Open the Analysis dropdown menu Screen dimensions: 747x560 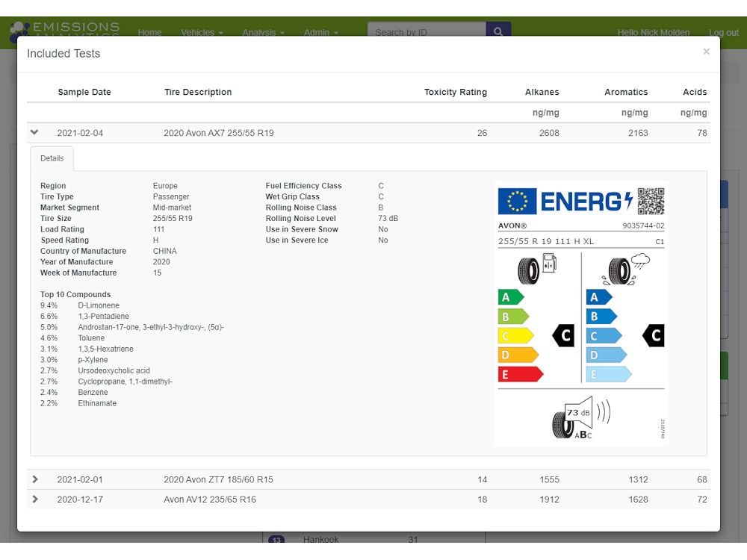[x=264, y=32]
